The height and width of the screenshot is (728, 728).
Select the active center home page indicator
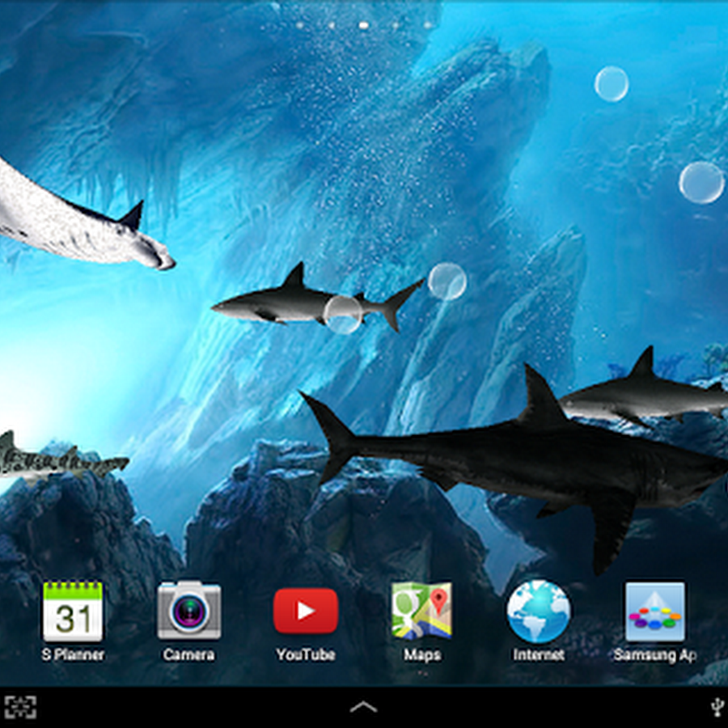tap(364, 25)
